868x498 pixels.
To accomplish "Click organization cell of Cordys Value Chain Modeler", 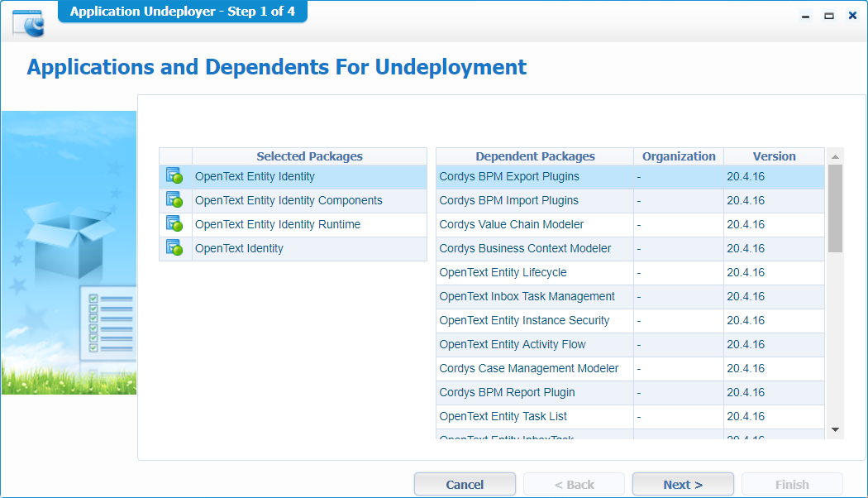I will [x=679, y=224].
